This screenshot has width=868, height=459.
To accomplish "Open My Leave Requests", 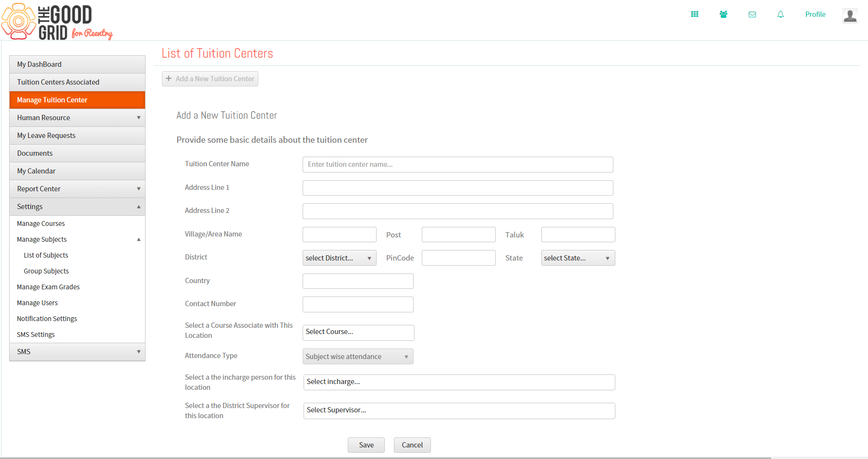I will 77,136.
